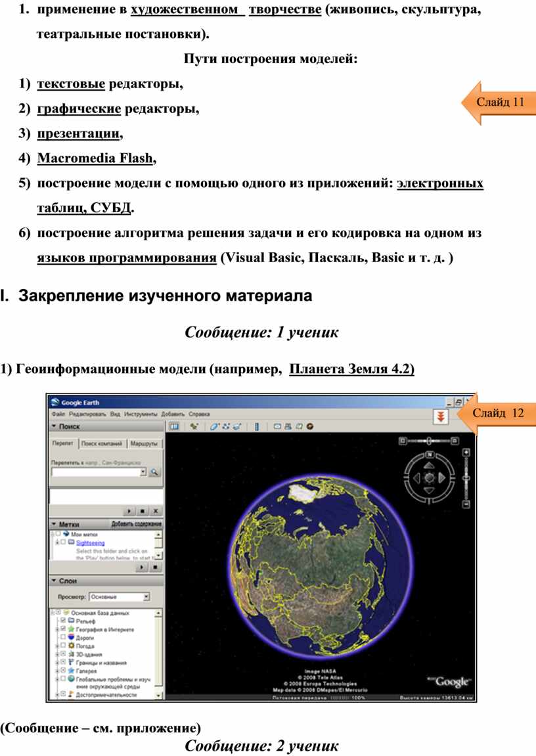Switch to the Маршруты tab
Screen dimensions: 536x756
(x=144, y=443)
